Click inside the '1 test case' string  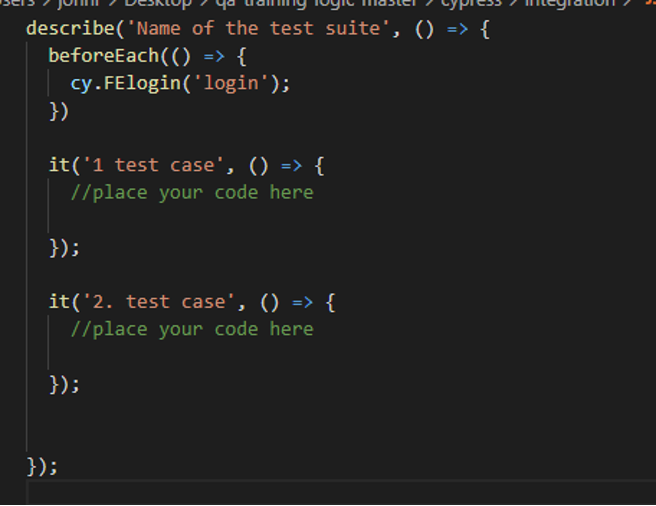tap(153, 165)
